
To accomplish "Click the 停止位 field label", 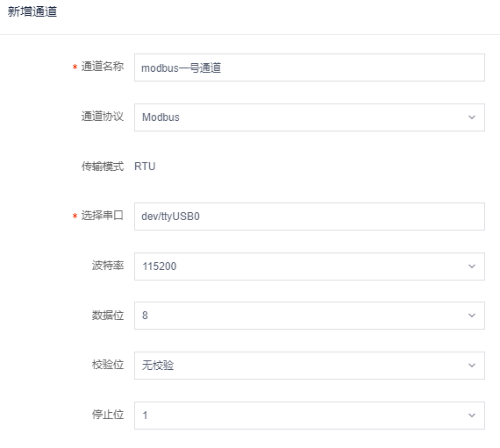I will point(108,415).
